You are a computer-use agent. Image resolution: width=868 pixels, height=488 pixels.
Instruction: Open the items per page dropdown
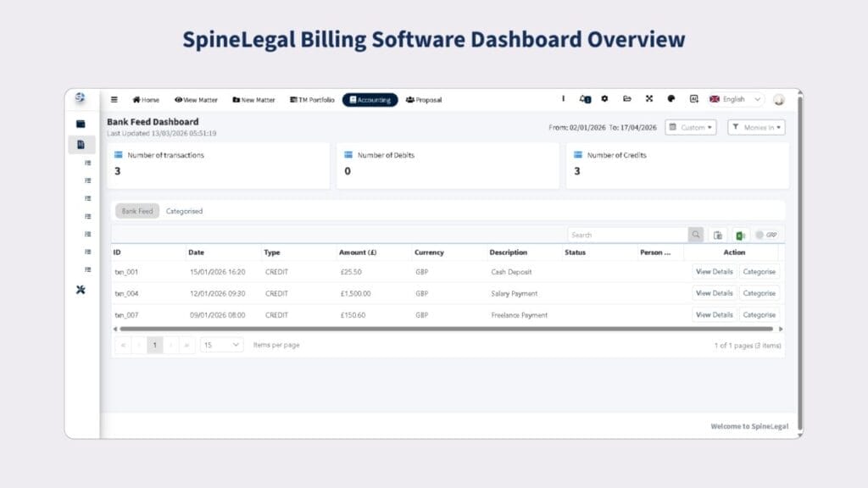coord(222,345)
